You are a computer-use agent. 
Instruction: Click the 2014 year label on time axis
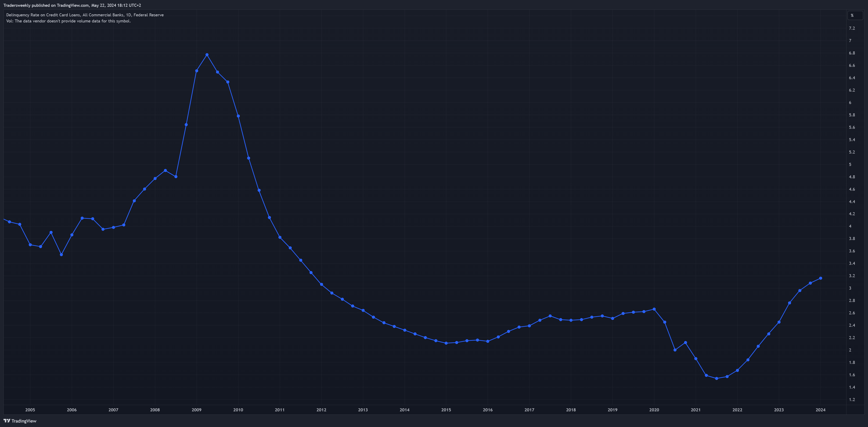(405, 410)
